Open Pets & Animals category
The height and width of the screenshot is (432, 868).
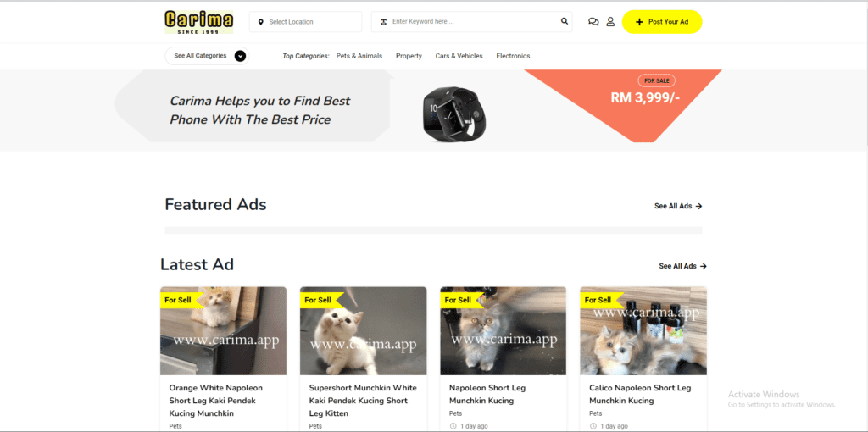[x=359, y=56]
